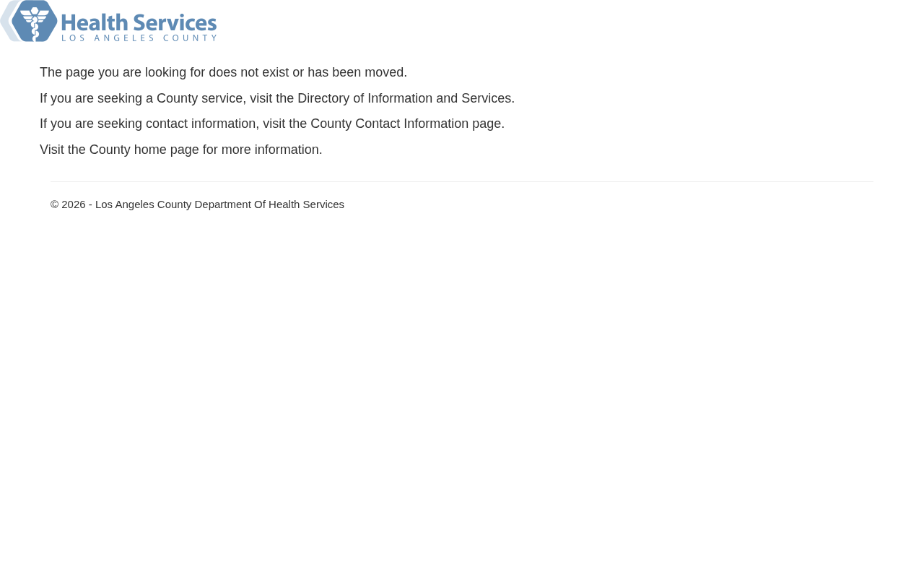Open the Directory of Information and Services
Screen dimensions: 924x578
coord(404,98)
